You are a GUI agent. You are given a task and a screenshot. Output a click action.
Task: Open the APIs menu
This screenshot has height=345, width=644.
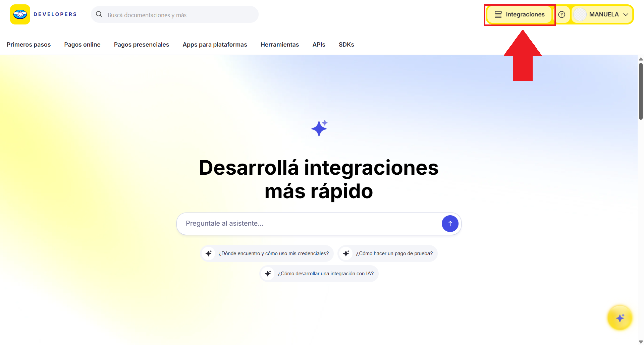coord(319,45)
